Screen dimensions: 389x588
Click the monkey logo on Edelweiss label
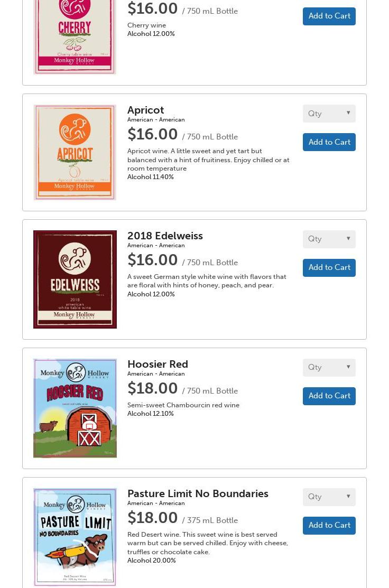coord(75,259)
